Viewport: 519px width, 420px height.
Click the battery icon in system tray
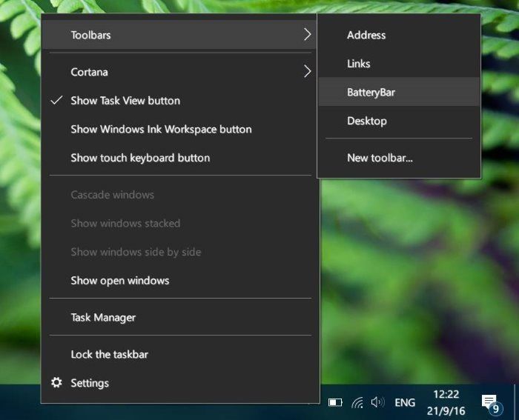335,402
